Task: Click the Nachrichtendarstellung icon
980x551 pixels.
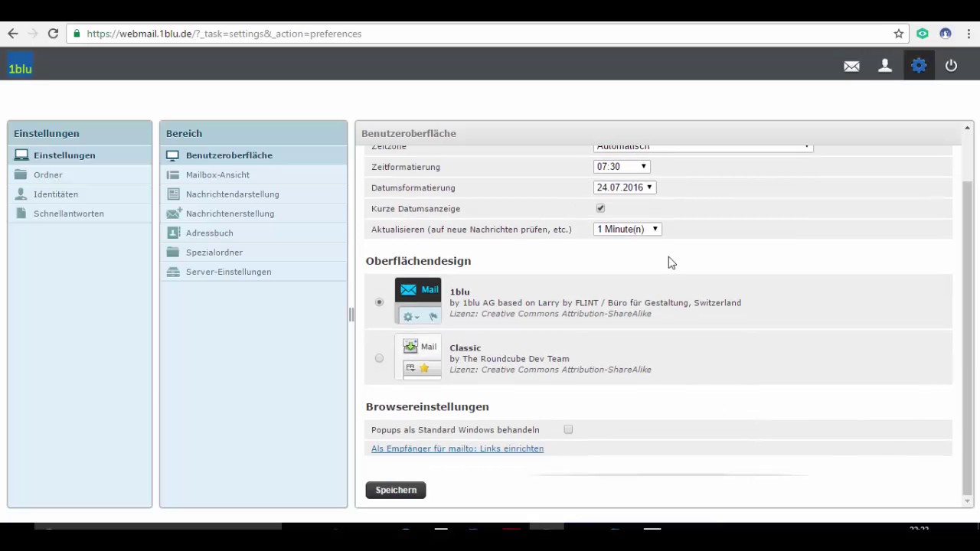Action: point(173,194)
